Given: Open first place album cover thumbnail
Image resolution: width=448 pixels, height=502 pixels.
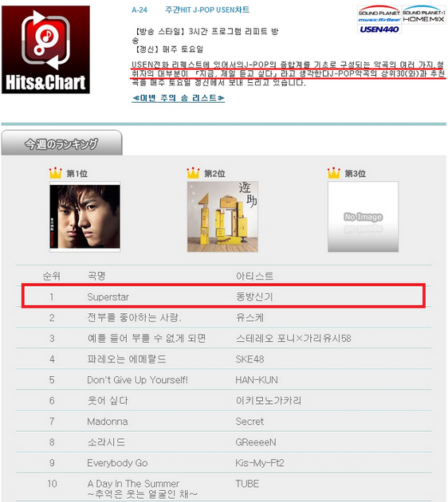Looking at the screenshot, I should point(84,217).
